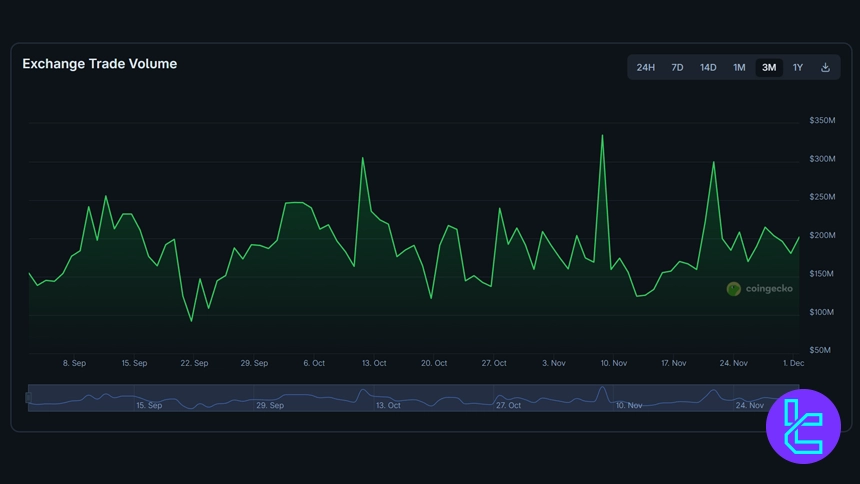Click the 22. Sep date label

(194, 363)
